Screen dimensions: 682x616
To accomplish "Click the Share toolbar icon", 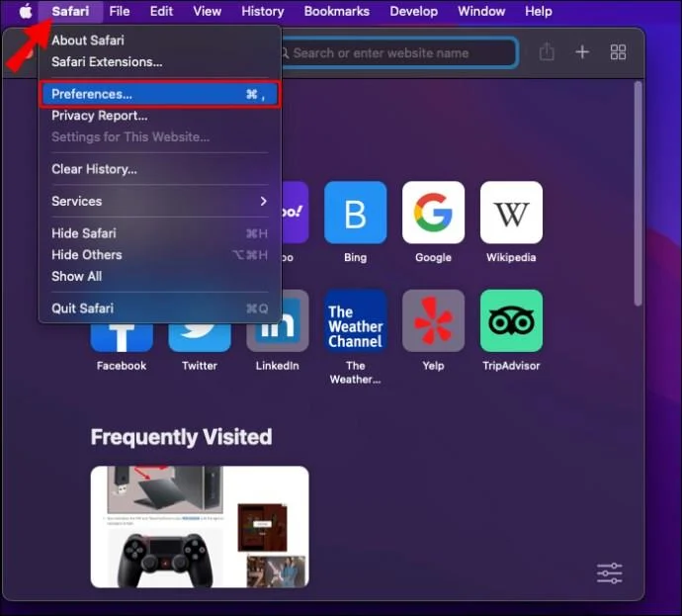I will point(547,52).
